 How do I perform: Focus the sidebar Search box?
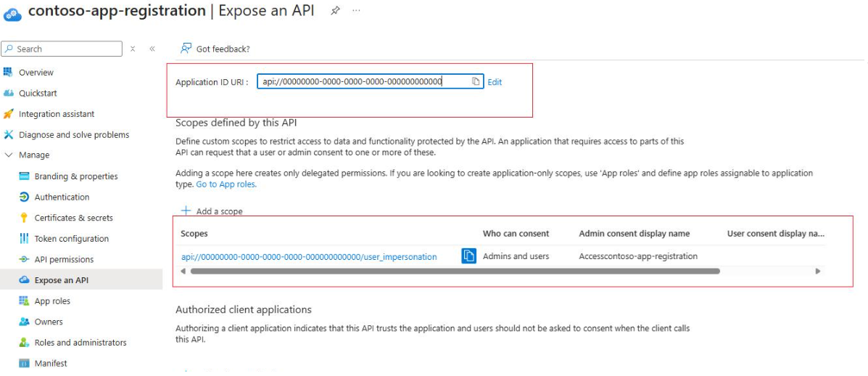pos(62,49)
